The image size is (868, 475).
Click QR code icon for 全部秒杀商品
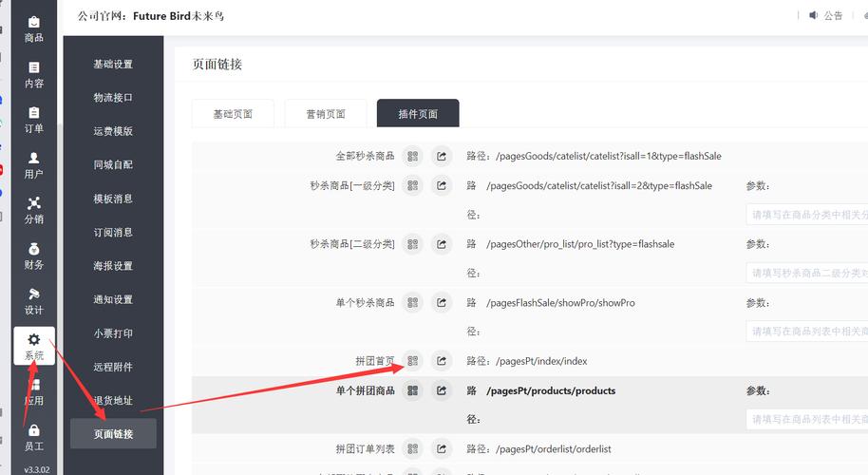412,156
